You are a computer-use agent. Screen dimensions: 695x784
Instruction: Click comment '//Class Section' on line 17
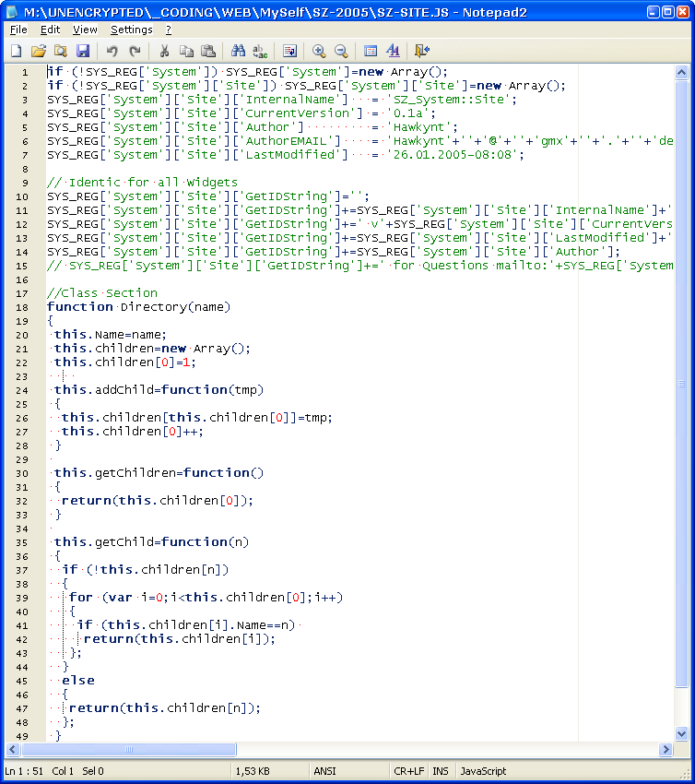click(x=102, y=293)
